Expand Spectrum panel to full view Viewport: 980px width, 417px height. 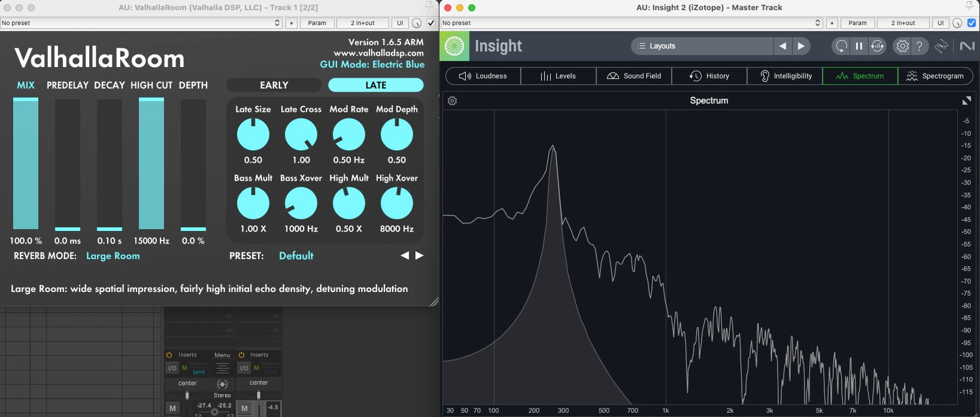click(966, 101)
